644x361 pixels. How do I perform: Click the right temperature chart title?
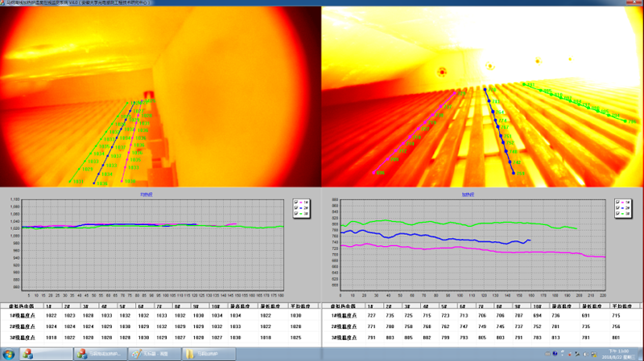[x=469, y=194]
